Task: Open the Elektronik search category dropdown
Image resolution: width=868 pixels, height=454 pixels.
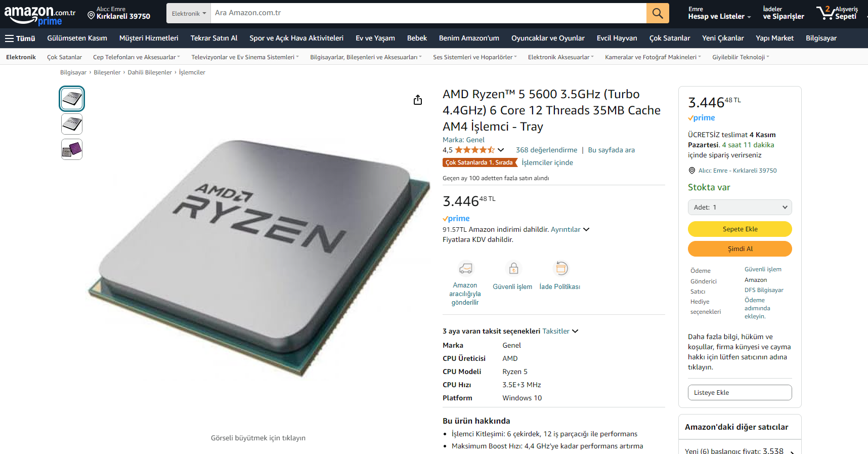Action: click(x=189, y=13)
